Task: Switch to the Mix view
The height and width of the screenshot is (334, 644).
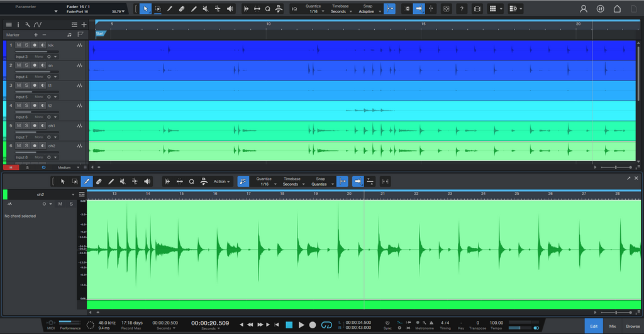Action: tap(613, 326)
